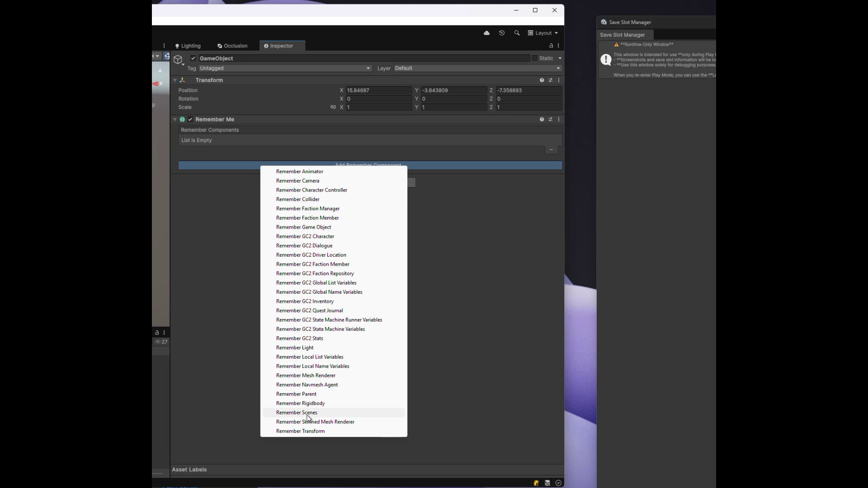Click Position X value field
The height and width of the screenshot is (488, 868).
379,90
